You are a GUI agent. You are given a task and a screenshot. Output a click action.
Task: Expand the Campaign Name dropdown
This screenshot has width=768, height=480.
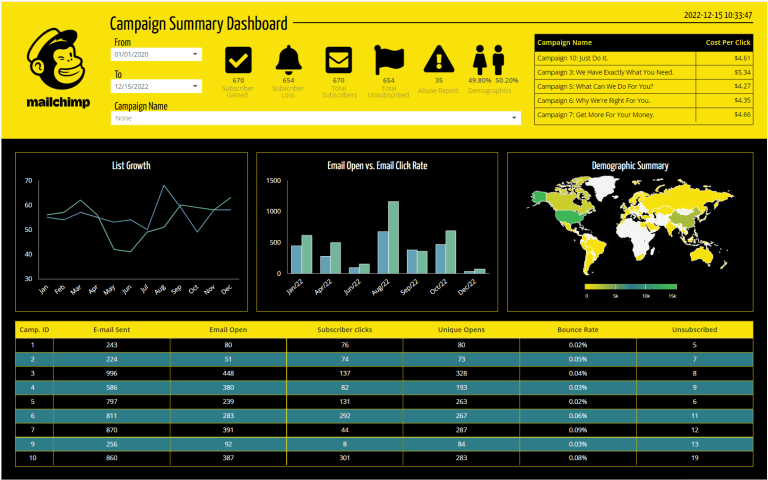pyautogui.click(x=515, y=118)
